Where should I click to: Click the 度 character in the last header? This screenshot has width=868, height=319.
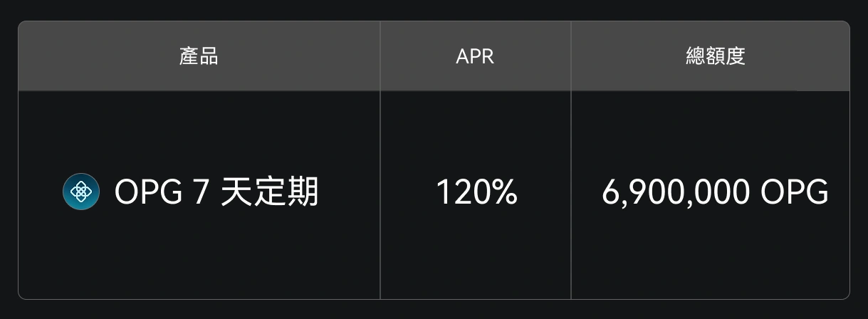[x=736, y=56]
